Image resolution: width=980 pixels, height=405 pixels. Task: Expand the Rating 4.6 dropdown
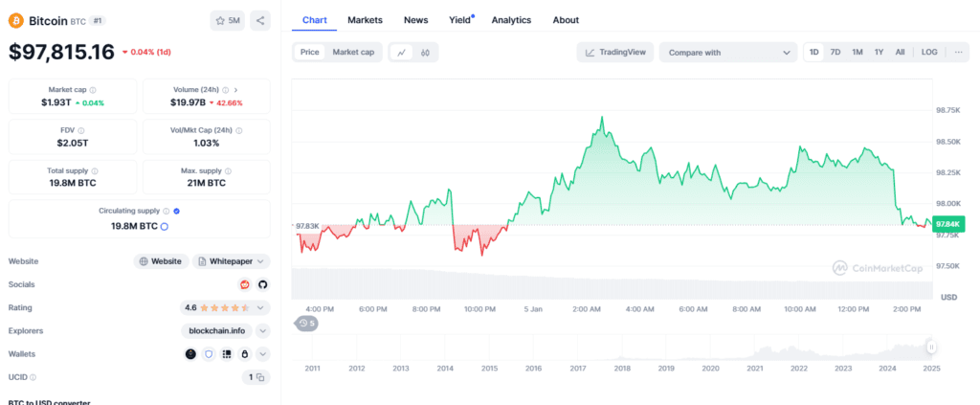point(225,307)
